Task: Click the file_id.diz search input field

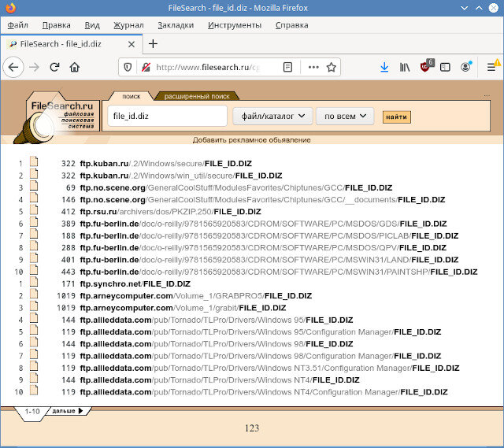Action: click(x=167, y=116)
